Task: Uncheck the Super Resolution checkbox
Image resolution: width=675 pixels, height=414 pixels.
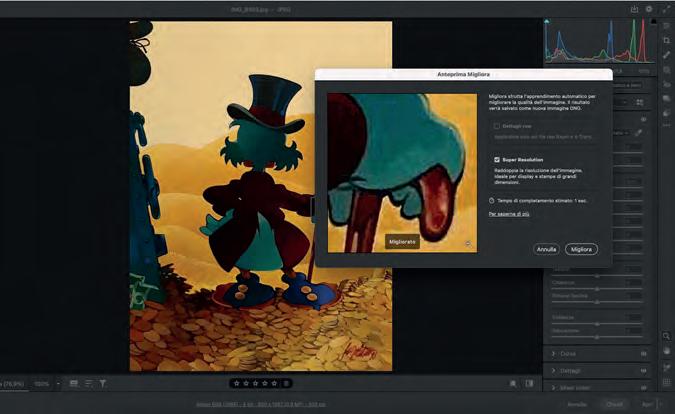Action: [497, 160]
